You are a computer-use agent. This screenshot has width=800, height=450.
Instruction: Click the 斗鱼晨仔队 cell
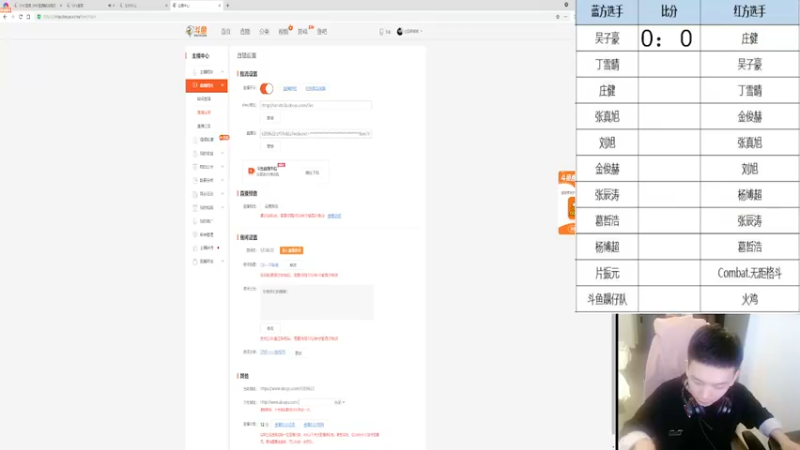tap(607, 299)
